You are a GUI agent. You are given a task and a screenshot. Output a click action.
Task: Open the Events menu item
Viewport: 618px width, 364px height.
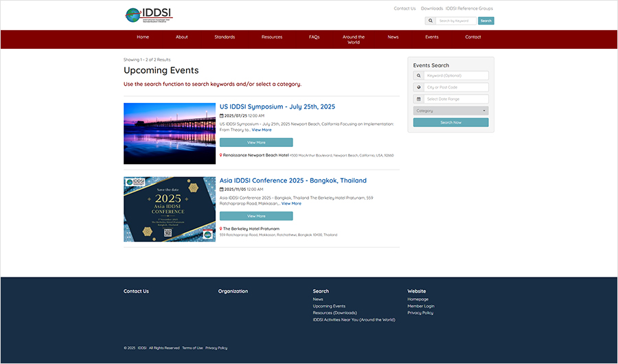click(x=432, y=37)
